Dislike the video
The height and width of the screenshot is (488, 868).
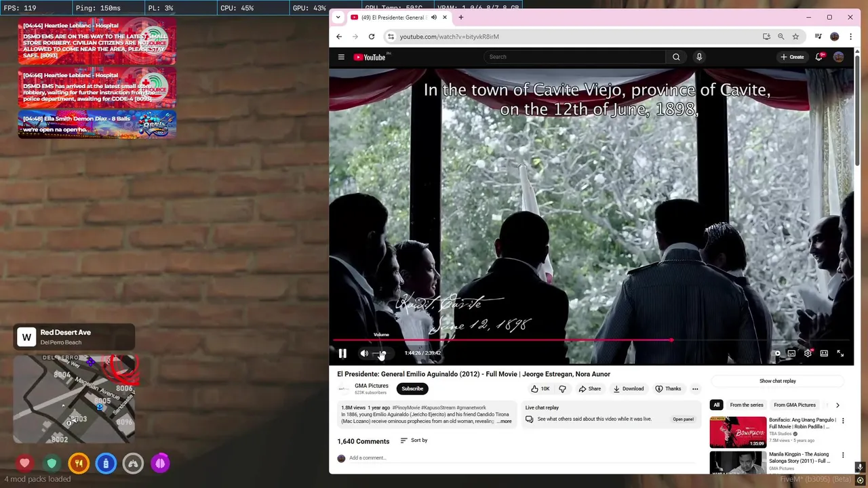point(562,388)
